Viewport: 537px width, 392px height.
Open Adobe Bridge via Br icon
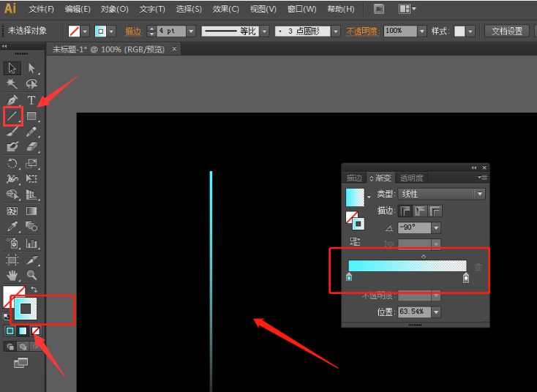pos(379,10)
